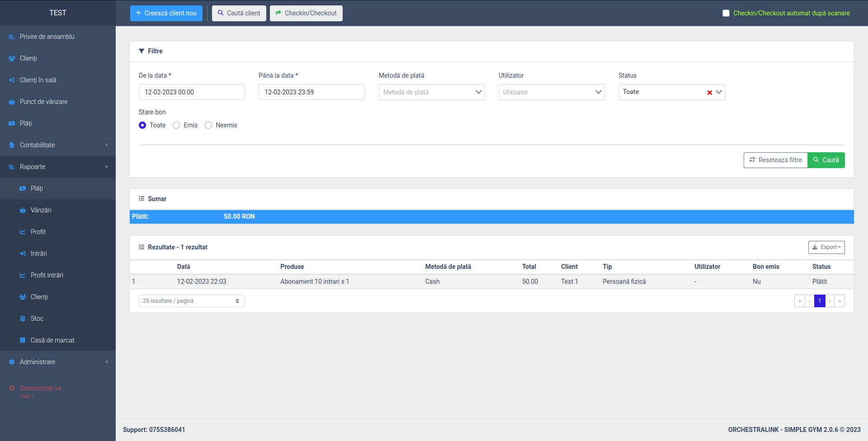
Task: Click the Casă de marcat icon
Action: click(x=23, y=340)
